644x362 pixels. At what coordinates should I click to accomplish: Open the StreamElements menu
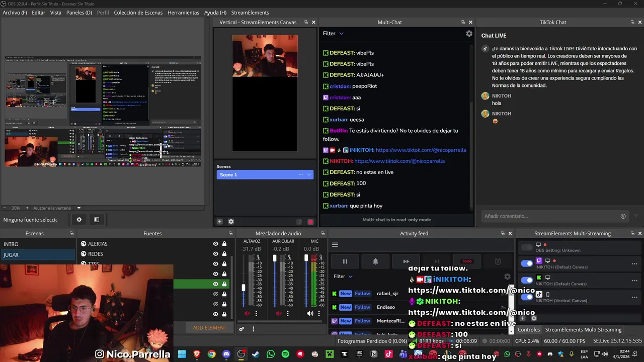[250, 13]
